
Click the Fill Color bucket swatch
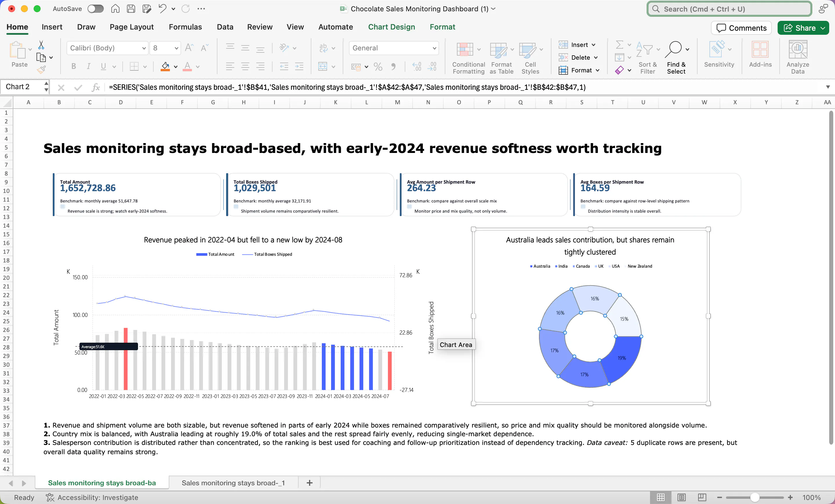click(x=165, y=66)
